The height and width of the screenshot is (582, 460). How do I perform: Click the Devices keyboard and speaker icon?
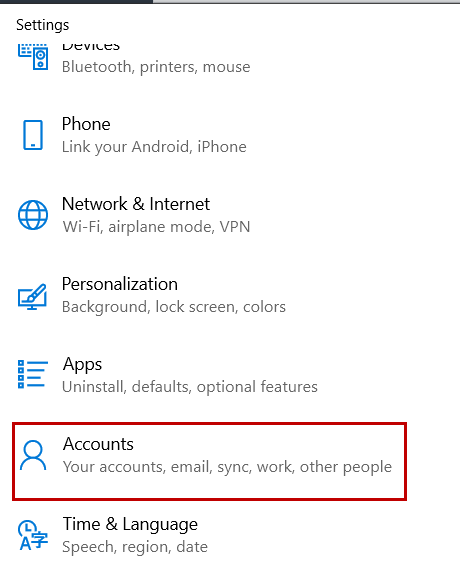click(x=33, y=56)
